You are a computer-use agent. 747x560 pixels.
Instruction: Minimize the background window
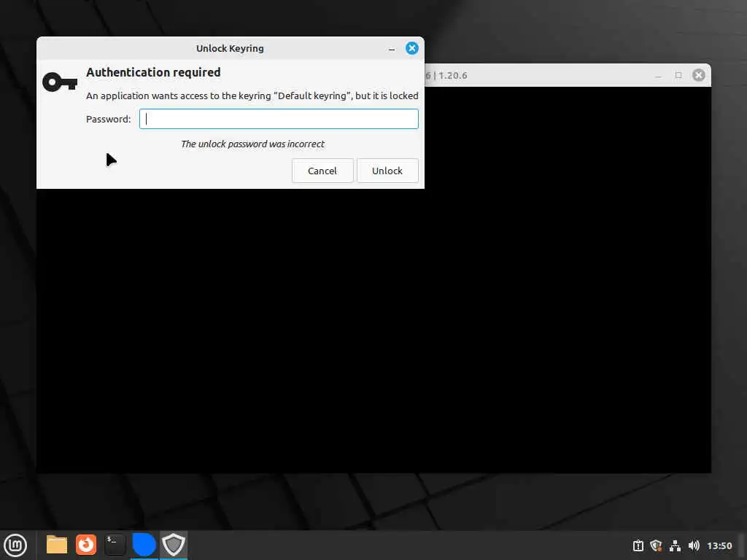[x=659, y=75]
